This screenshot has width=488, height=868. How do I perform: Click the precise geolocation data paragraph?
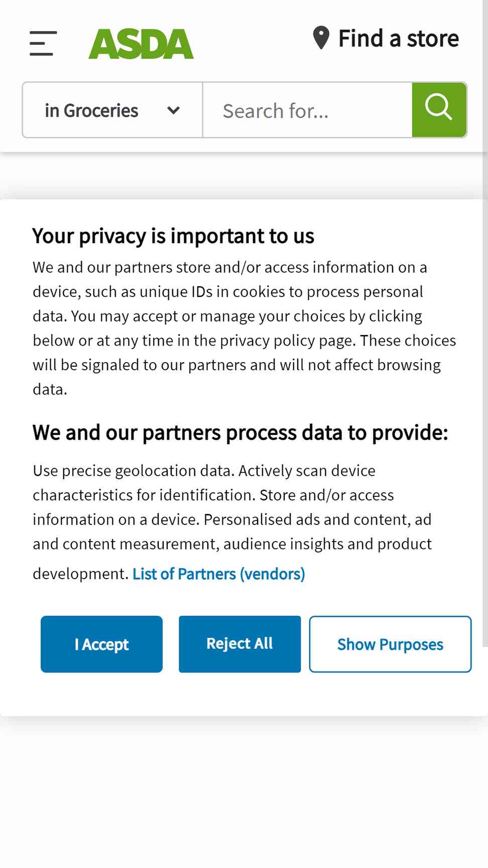(x=232, y=522)
